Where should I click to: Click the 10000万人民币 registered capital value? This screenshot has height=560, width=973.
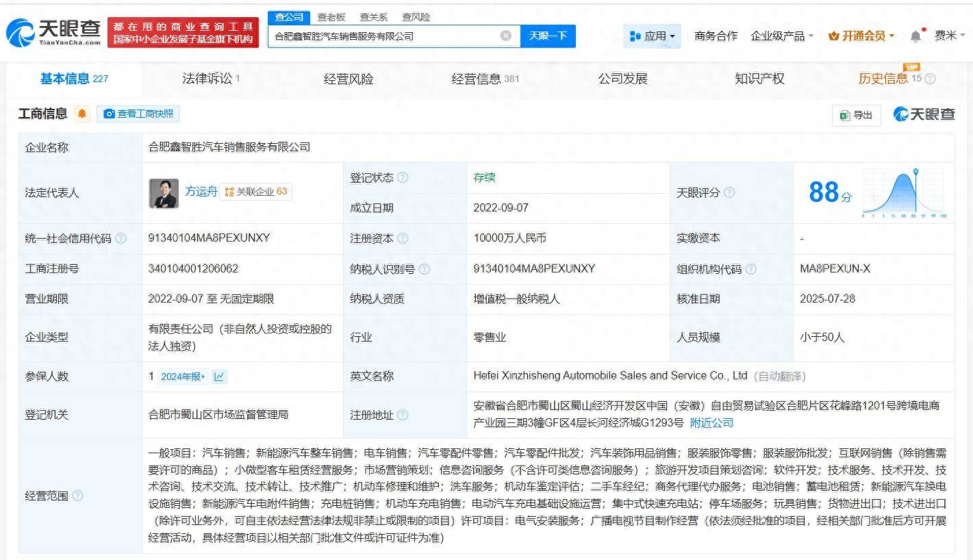pos(509,238)
